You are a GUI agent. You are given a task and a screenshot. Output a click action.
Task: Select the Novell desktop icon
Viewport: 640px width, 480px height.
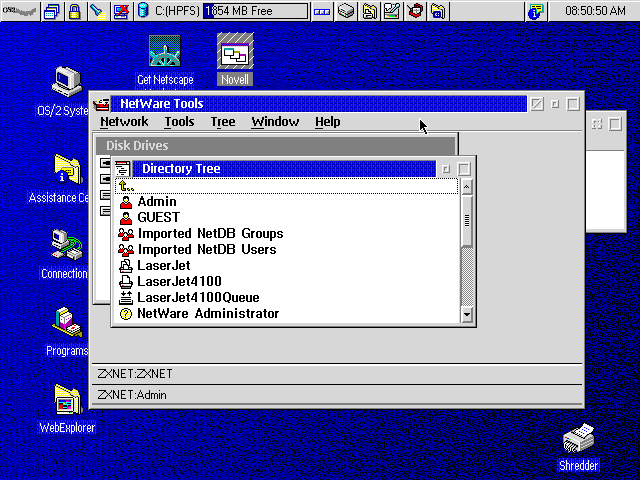pyautogui.click(x=235, y=51)
